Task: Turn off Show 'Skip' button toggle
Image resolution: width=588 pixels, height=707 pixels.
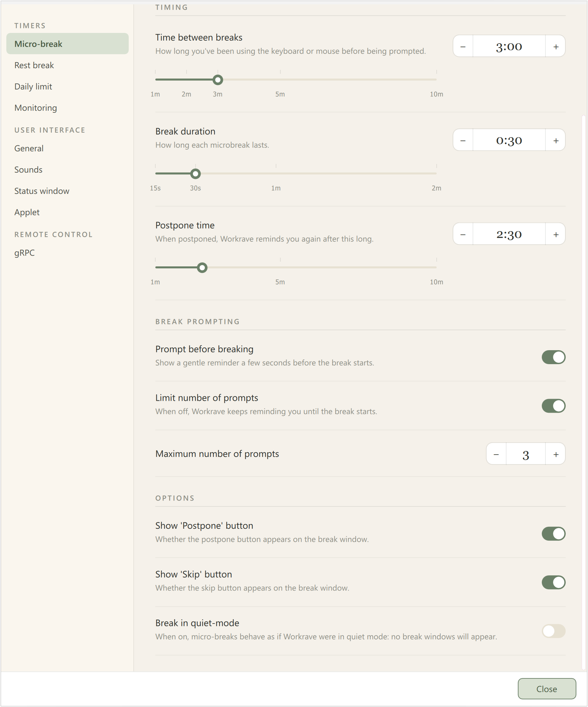Action: [x=554, y=583]
